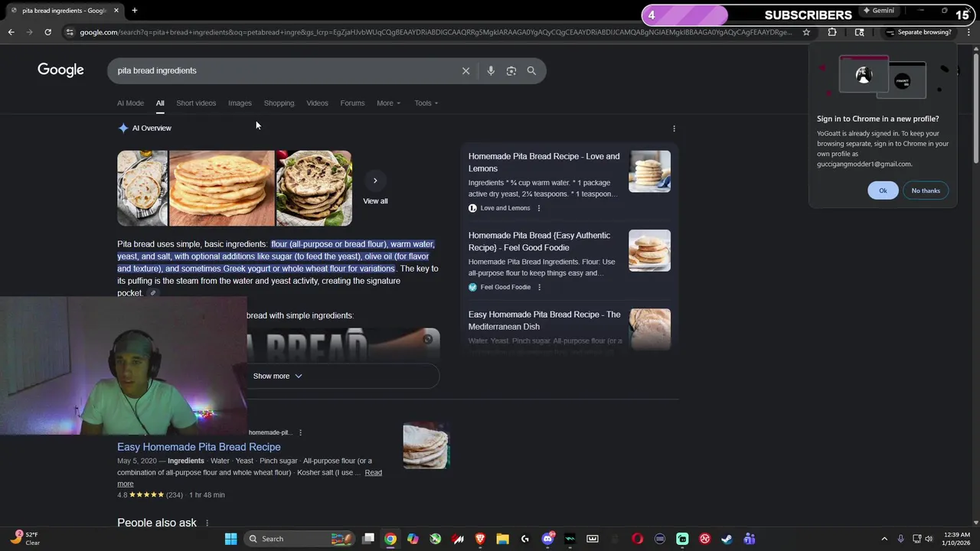Expand the More search filters dropdown
Viewport: 980px width, 551px height.
pyautogui.click(x=388, y=103)
